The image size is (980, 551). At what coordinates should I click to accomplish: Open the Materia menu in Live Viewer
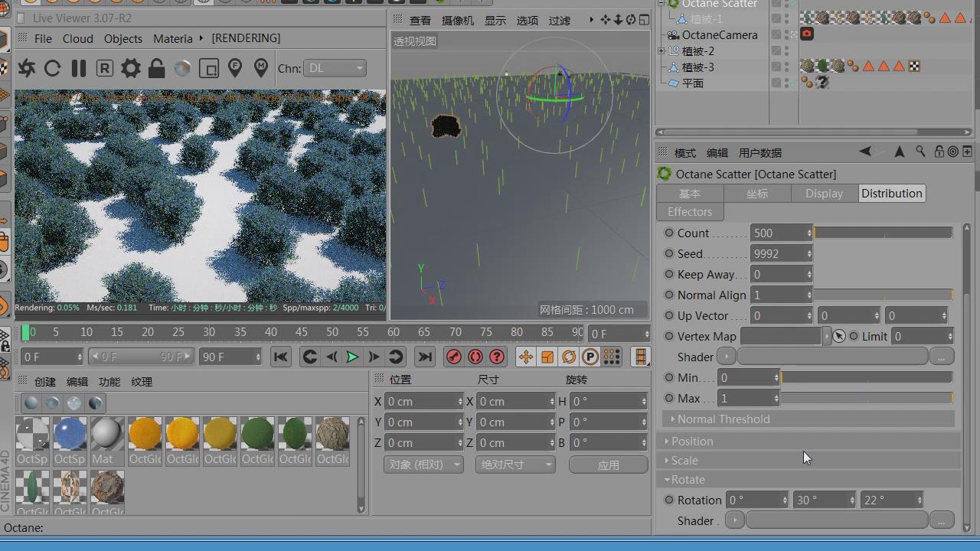[173, 38]
